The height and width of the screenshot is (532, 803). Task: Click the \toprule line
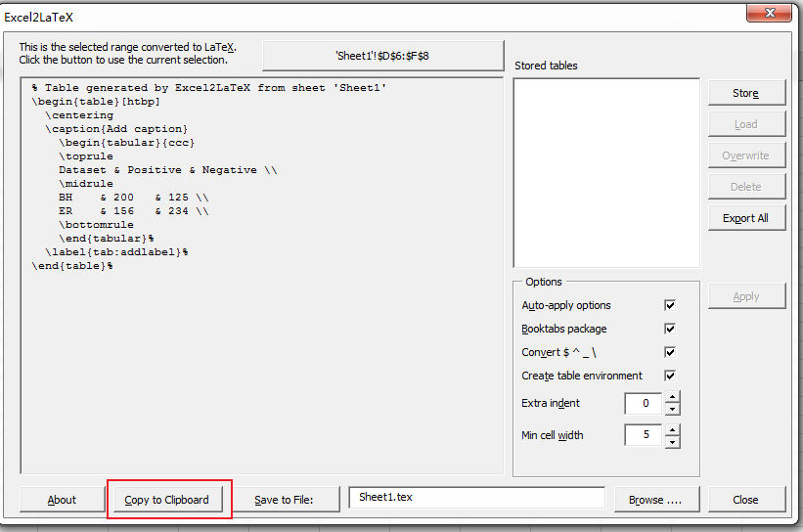pyautogui.click(x=86, y=156)
